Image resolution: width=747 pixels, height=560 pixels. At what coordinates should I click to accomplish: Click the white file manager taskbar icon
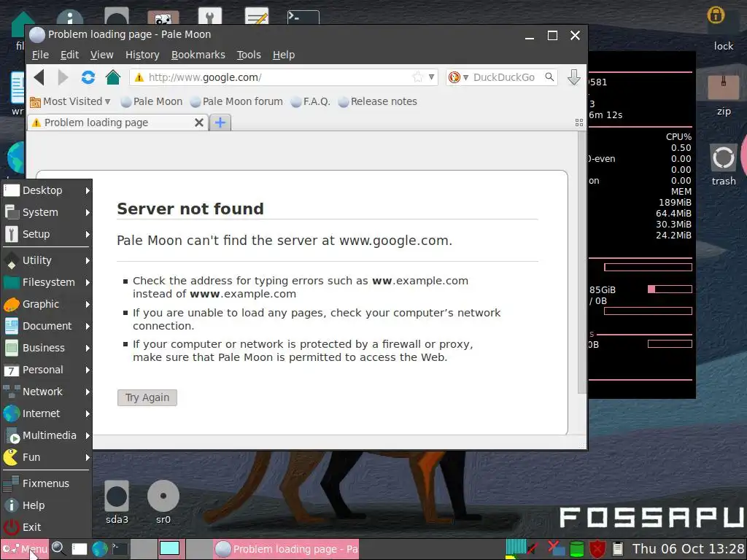coord(79,549)
